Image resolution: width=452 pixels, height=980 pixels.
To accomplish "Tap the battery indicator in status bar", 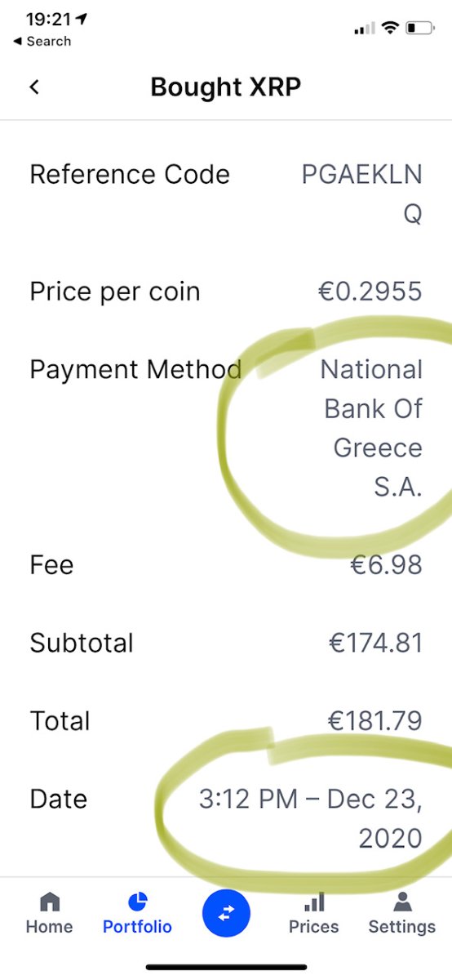I will [421, 29].
